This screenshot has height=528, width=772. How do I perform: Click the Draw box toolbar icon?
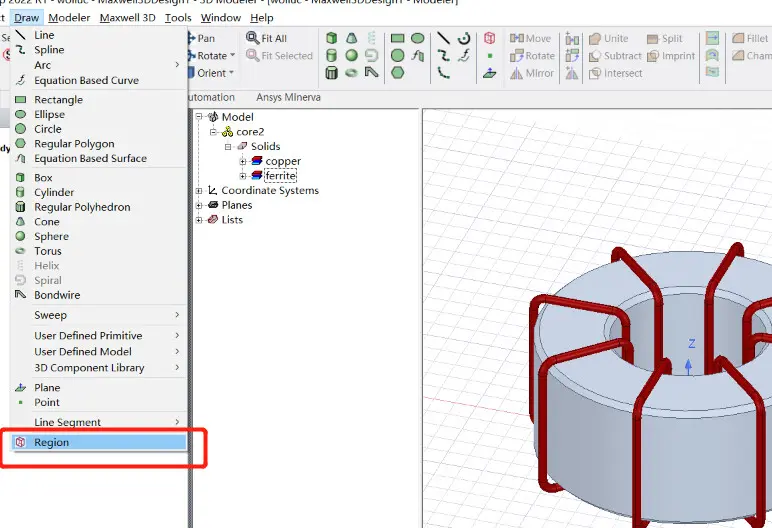click(x=332, y=38)
